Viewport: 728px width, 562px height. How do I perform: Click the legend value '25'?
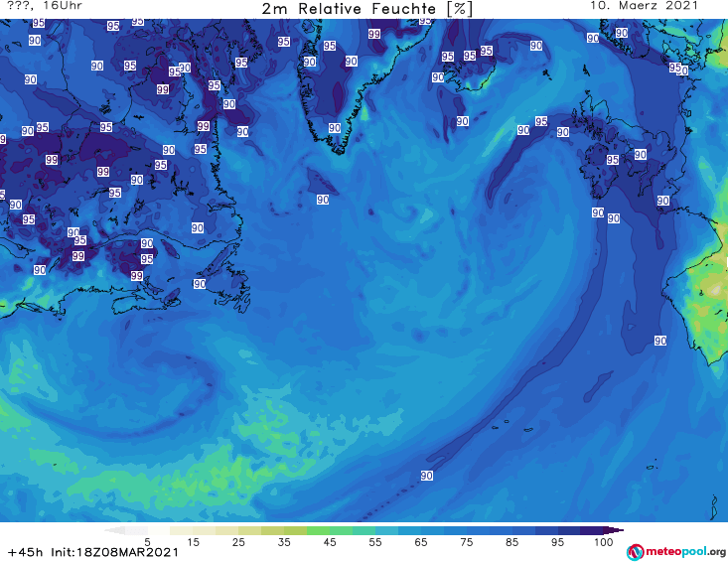click(x=238, y=541)
